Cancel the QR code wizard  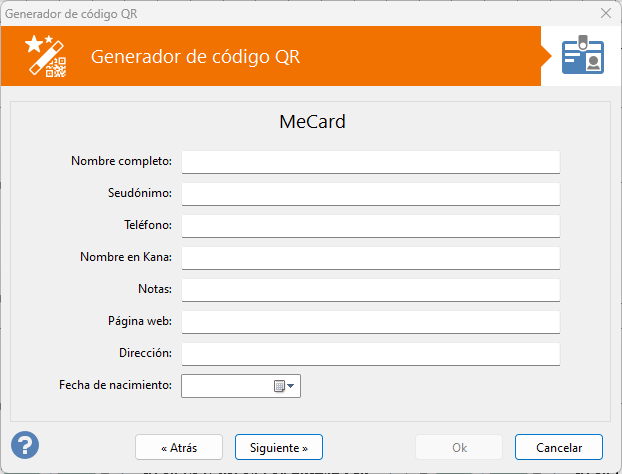point(559,446)
